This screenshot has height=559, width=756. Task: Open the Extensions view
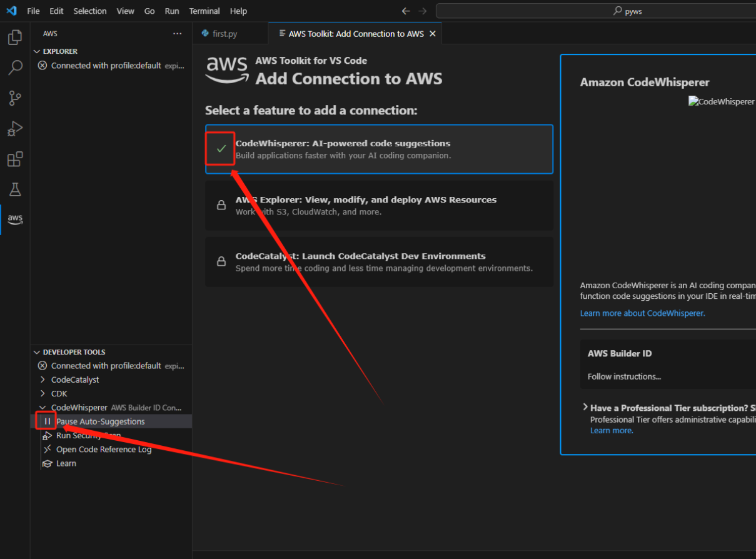tap(15, 159)
